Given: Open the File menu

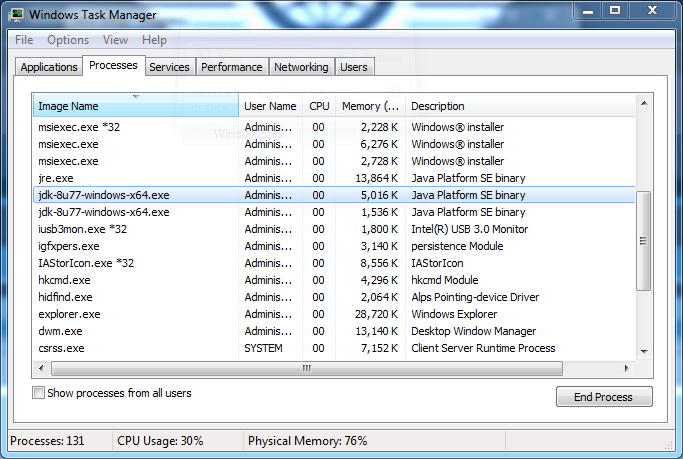Looking at the screenshot, I should [x=24, y=40].
